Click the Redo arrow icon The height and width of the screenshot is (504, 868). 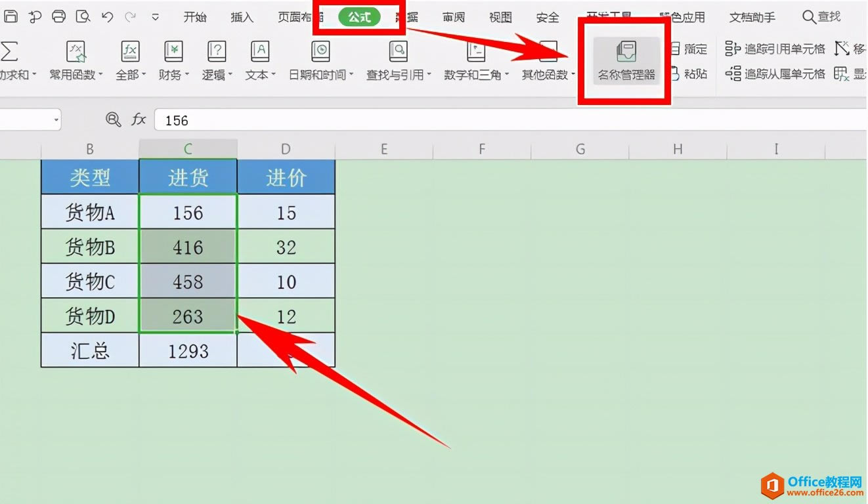pyautogui.click(x=131, y=17)
